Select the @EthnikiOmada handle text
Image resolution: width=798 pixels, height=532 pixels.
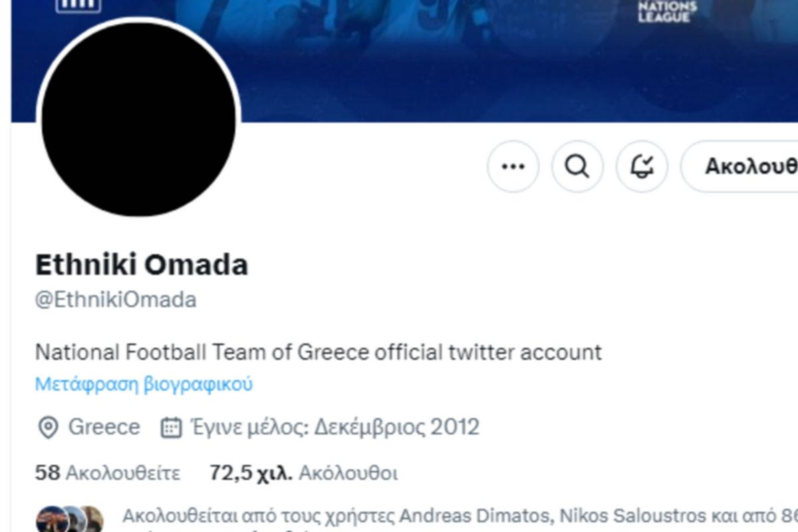[x=116, y=300]
